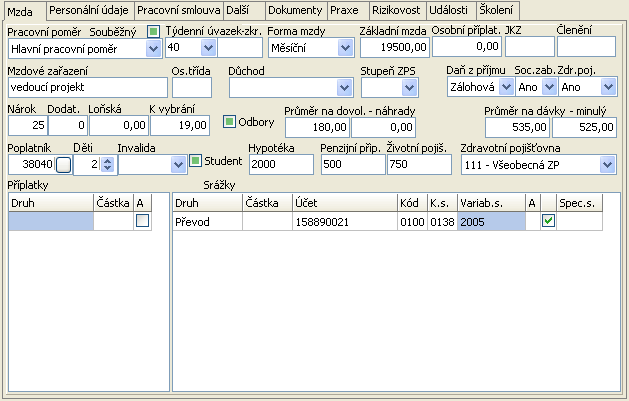
Task: Switch to the Další tab
Action: click(x=244, y=10)
